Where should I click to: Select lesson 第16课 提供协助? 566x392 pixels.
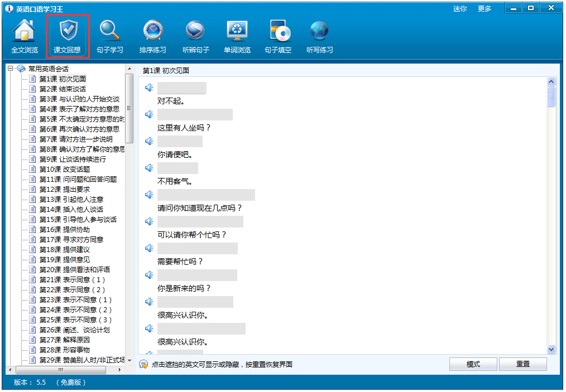pyautogui.click(x=65, y=229)
